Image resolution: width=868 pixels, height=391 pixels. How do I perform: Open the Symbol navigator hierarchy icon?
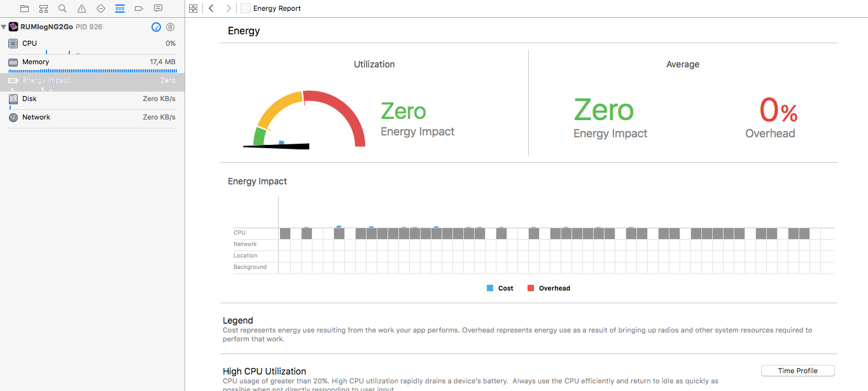point(43,8)
